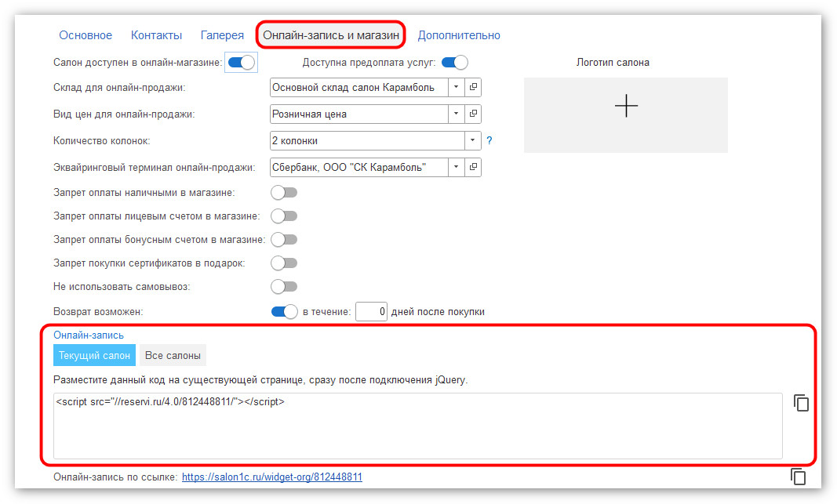Collapse the Онлайн-запись section header
This screenshot has width=837, height=504.
tap(89, 335)
